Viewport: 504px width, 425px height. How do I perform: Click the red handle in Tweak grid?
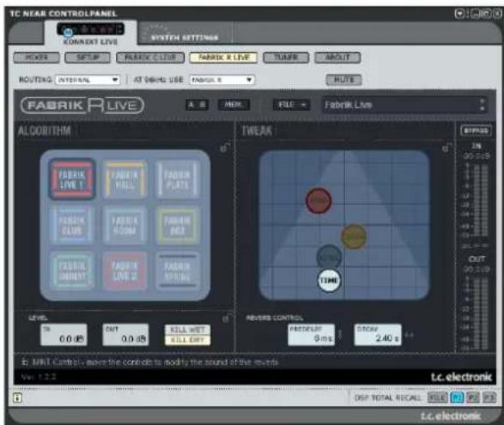click(319, 201)
